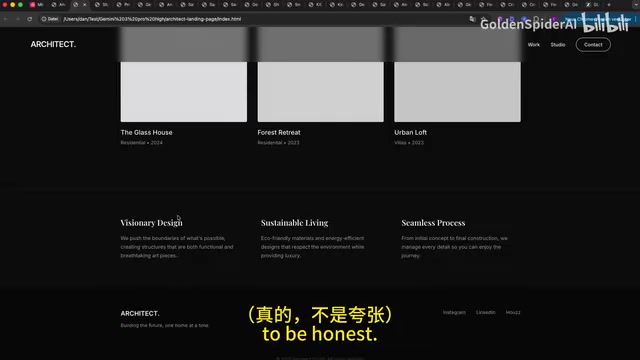Click the "Sustainable Living" heading

294,223
